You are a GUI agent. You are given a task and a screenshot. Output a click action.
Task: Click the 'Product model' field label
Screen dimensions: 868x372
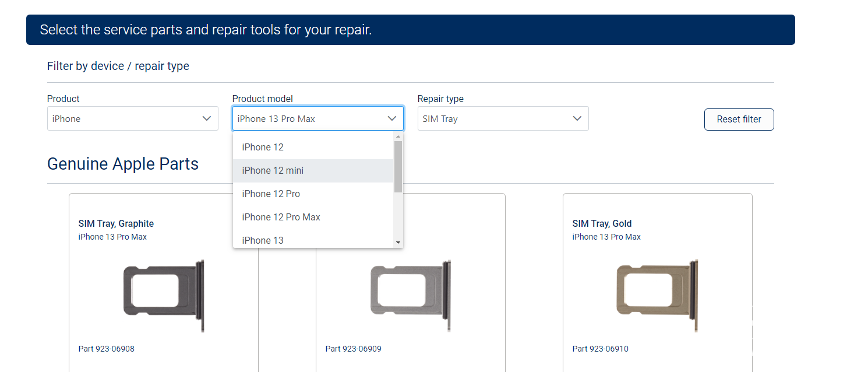pos(263,99)
